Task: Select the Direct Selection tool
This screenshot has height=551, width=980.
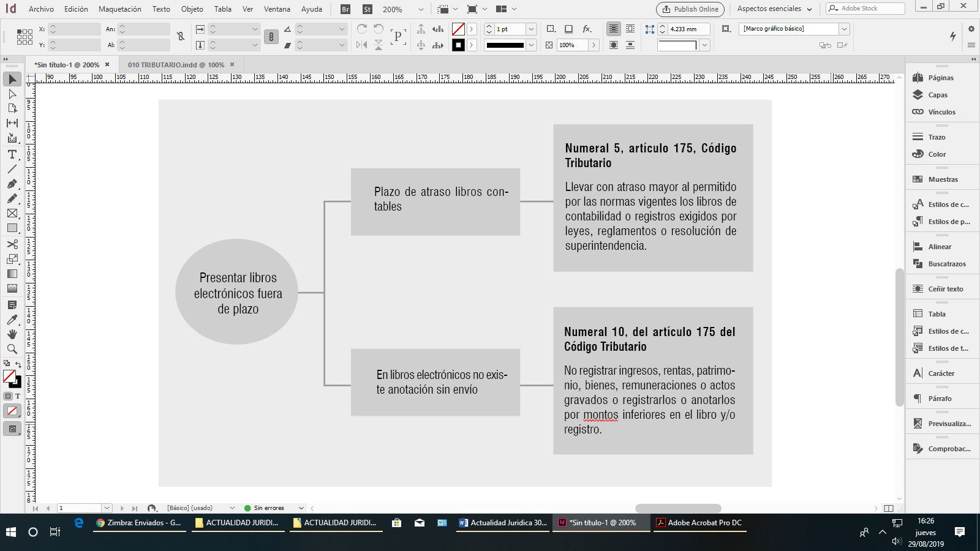Action: [x=12, y=94]
